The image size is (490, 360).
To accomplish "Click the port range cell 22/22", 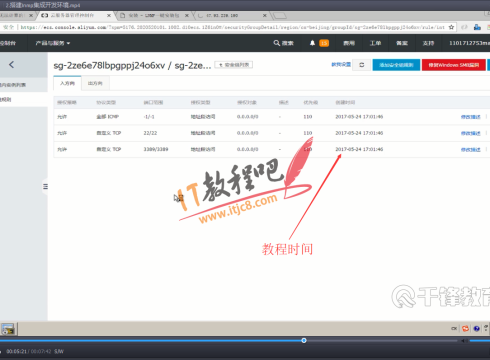I will coord(150,133).
